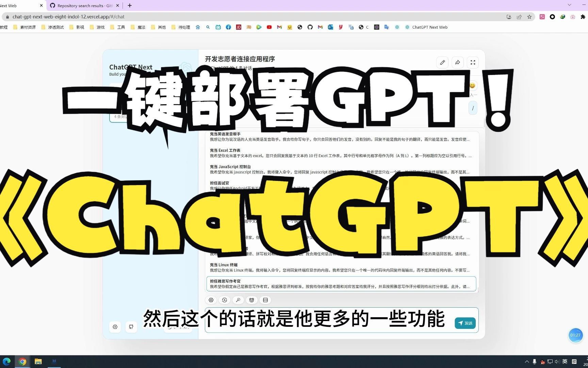The image size is (588, 368).
Task: Choose the 充当 Linux 终端 prompt
Action: tap(341, 267)
